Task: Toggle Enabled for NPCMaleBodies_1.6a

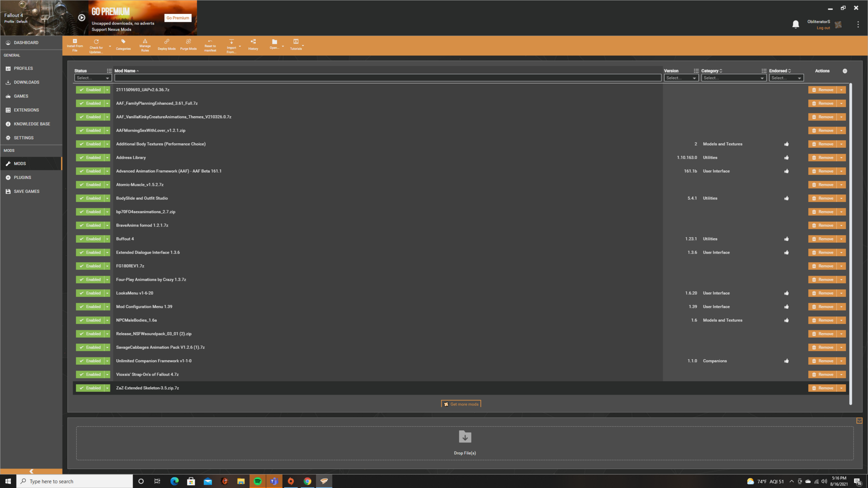Action: pyautogui.click(x=90, y=320)
